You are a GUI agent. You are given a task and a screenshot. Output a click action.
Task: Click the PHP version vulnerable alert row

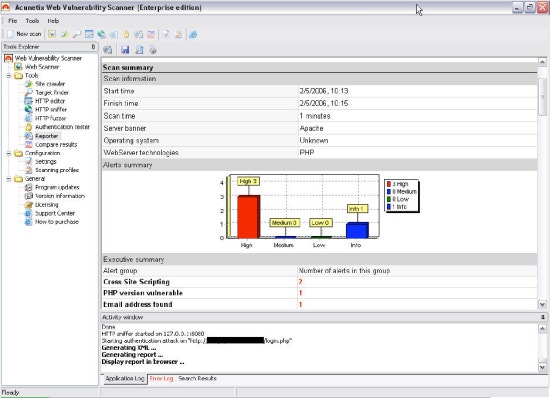tap(320, 293)
